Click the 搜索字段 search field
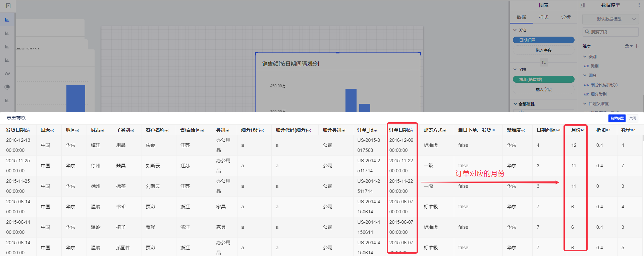Image resolution: width=644 pixels, height=256 pixels. click(x=610, y=32)
